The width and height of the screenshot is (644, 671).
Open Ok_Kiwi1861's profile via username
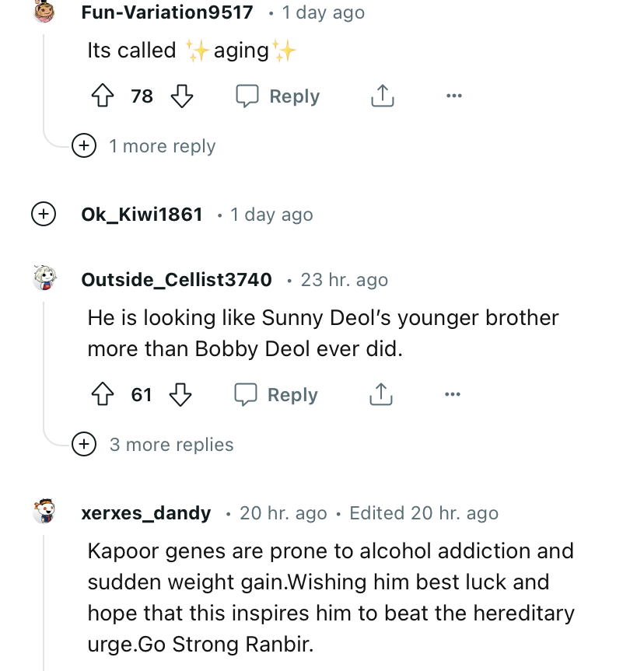pos(142,215)
